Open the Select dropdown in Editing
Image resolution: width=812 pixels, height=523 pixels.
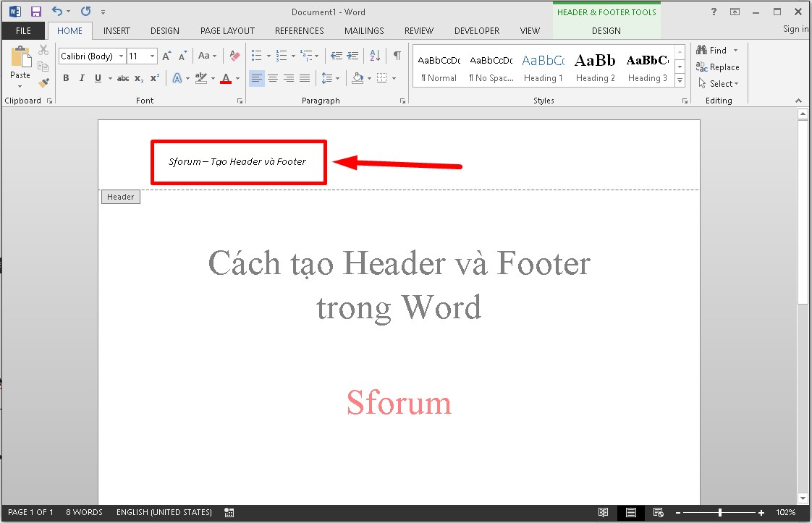point(718,83)
